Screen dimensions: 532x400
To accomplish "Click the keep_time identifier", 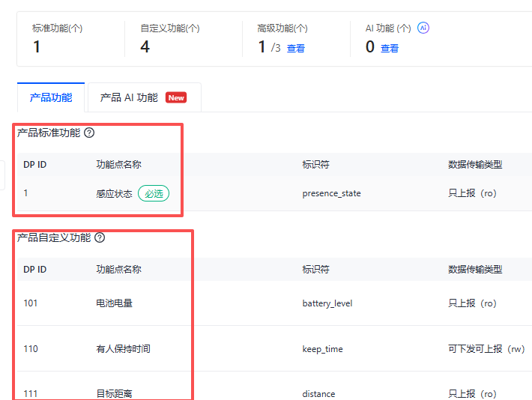I will (x=323, y=349).
